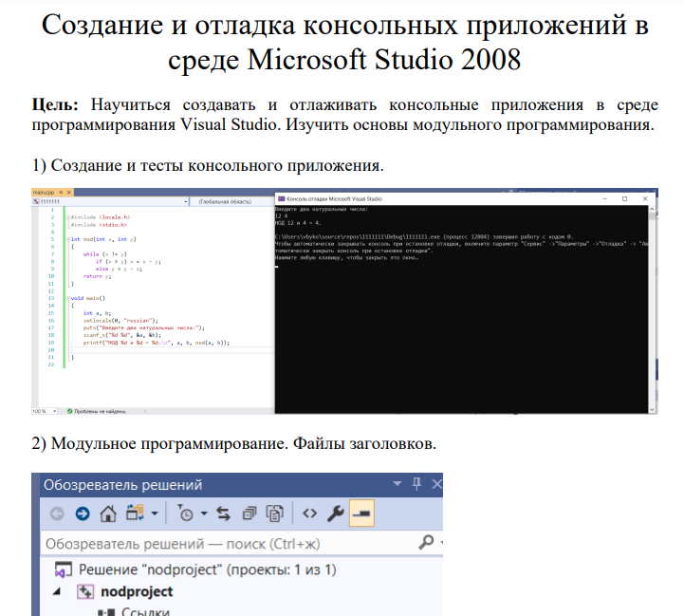Click the Forward navigation arrow in Solution Explorer

(83, 514)
